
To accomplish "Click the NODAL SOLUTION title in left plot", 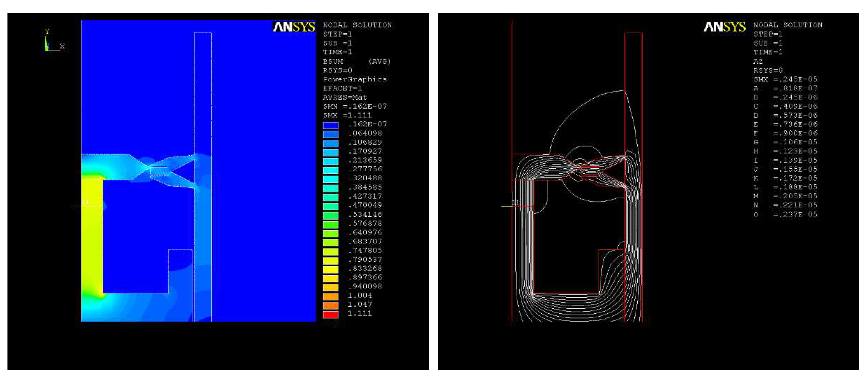I will click(x=357, y=25).
